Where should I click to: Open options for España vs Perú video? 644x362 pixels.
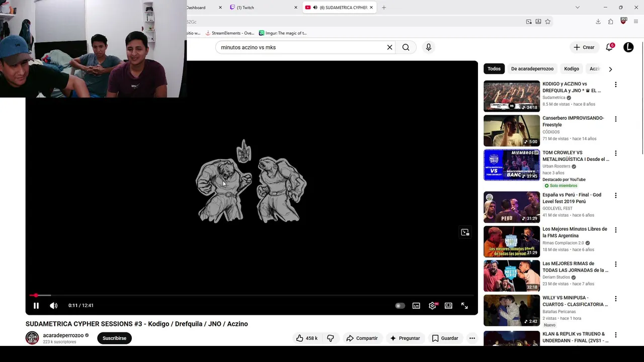point(615,196)
